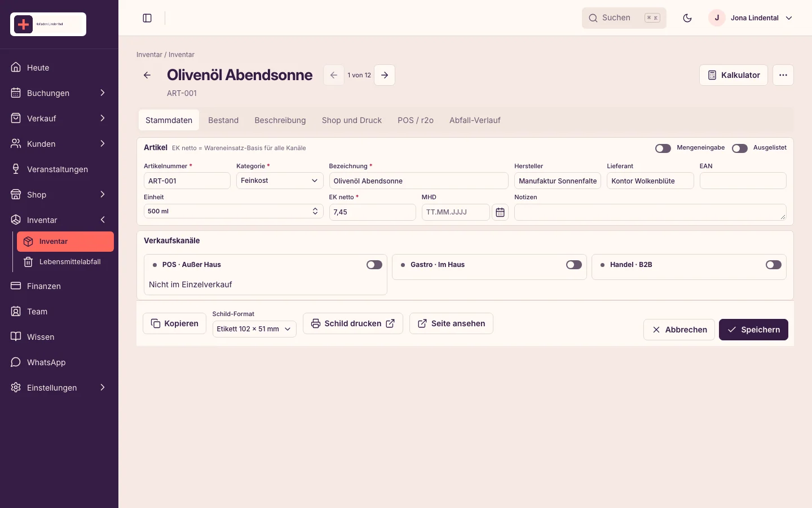This screenshot has height=508, width=812.
Task: Switch to the Bestand tab
Action: point(223,120)
